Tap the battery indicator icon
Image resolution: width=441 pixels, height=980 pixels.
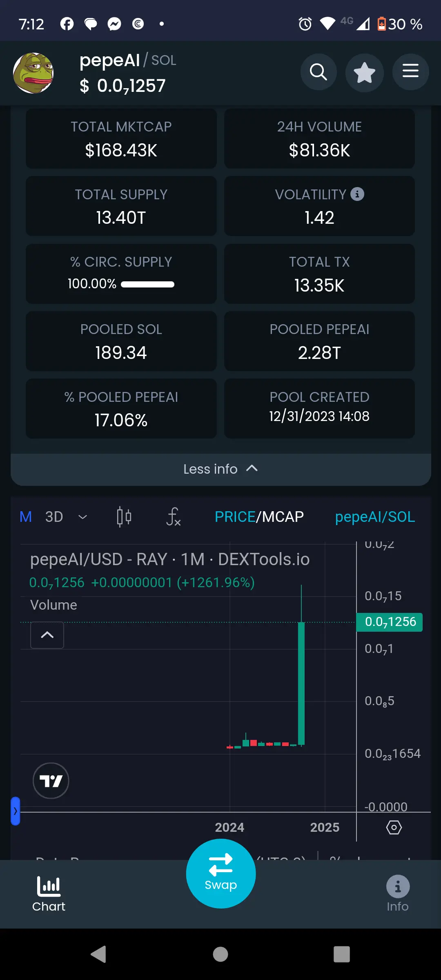[381, 24]
